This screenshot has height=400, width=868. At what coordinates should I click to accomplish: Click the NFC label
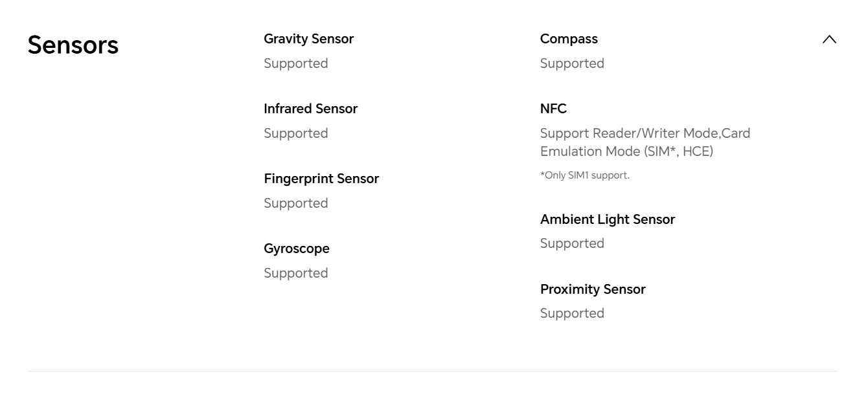[553, 109]
